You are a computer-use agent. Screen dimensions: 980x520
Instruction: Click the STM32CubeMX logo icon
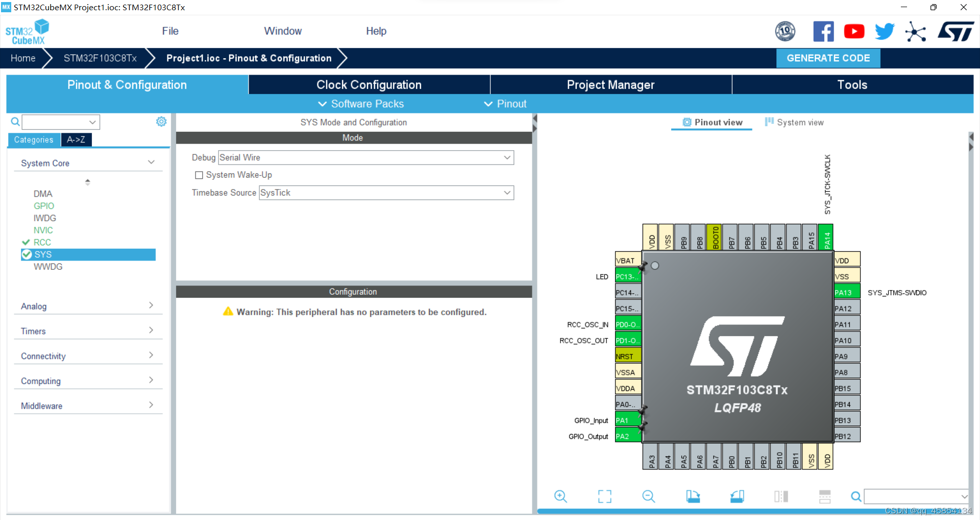coord(27,32)
